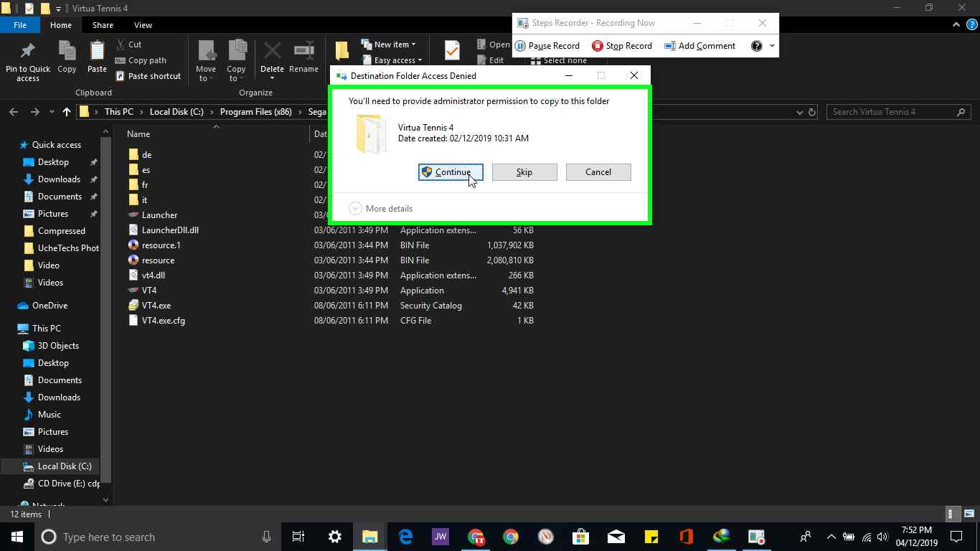Open Windows Start menu

point(17,537)
